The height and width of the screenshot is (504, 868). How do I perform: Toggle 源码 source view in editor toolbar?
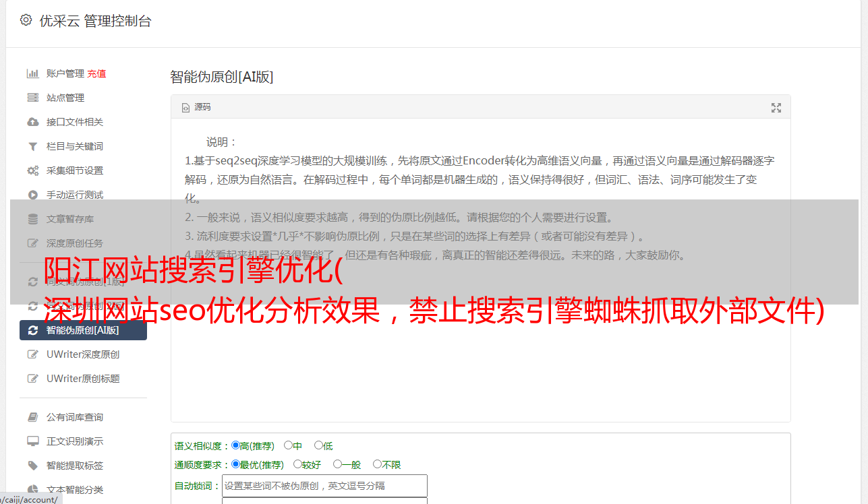click(x=196, y=107)
